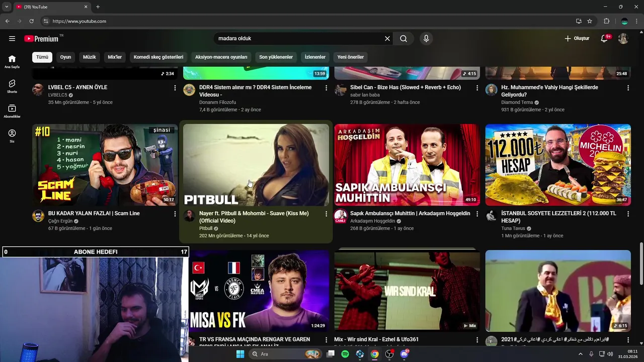644x362 pixels.
Task: Click the Windows taskbar Ara search box
Action: [285, 354]
